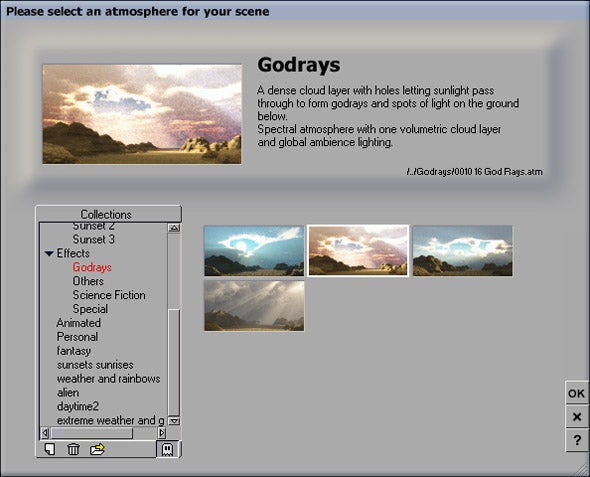Select fantasy collection
Image resolution: width=590 pixels, height=477 pixels.
point(74,351)
